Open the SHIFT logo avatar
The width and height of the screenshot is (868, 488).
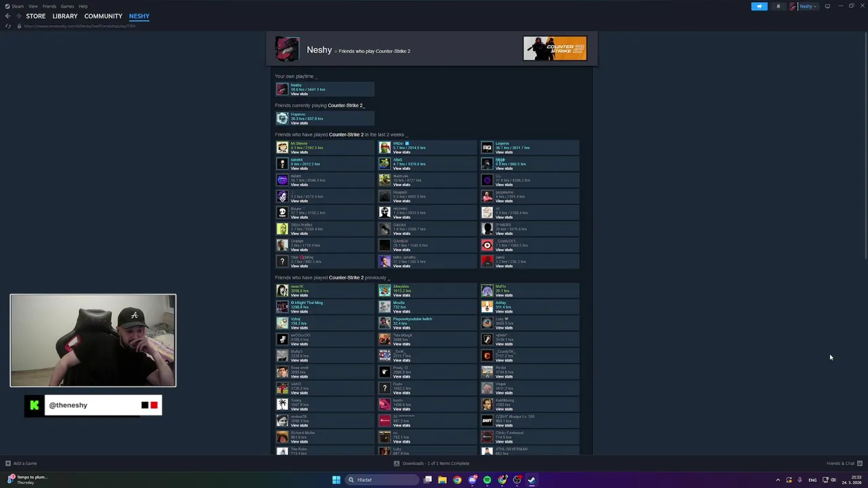[x=487, y=421]
